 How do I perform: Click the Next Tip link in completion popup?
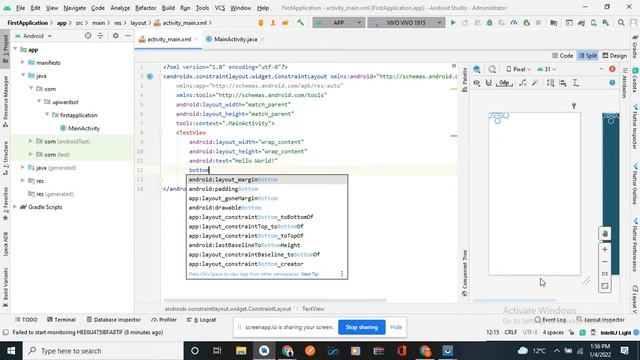click(309, 274)
